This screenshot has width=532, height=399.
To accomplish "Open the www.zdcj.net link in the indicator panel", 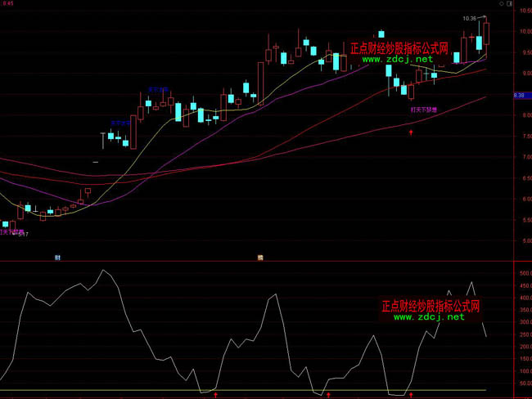I will (428, 317).
